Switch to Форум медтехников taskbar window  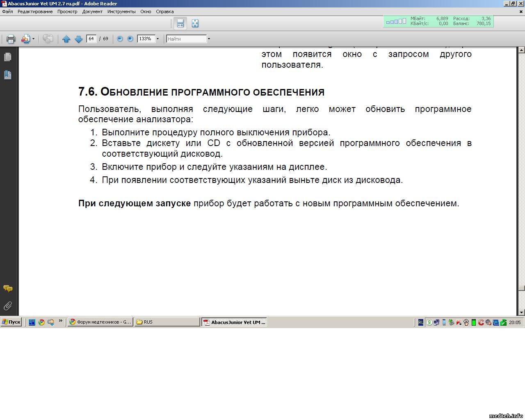point(100,322)
